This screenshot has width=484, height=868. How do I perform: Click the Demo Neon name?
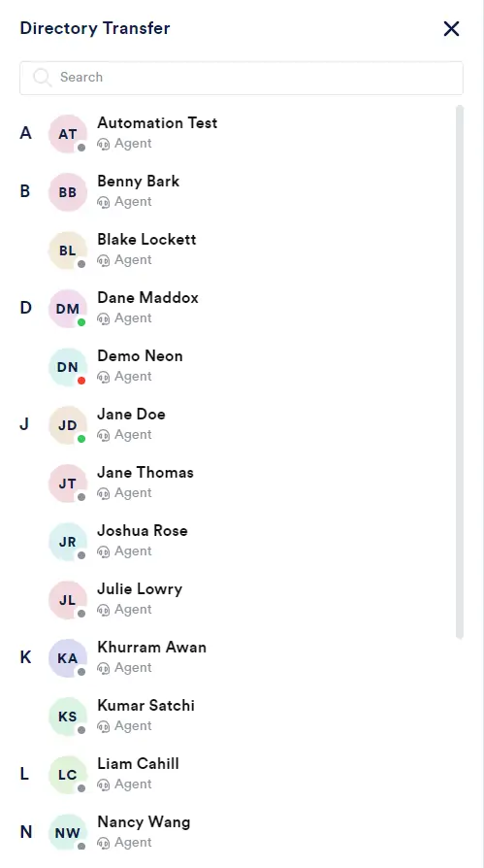140,356
